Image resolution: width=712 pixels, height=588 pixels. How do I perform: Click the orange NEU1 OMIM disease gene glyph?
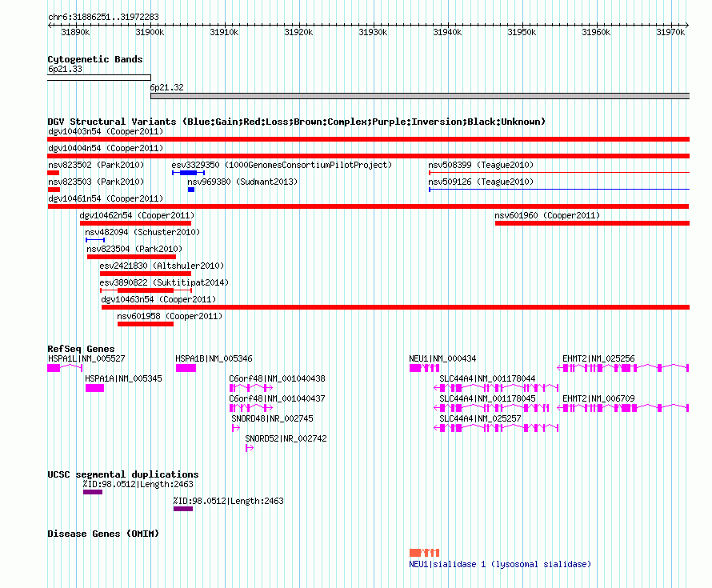(x=425, y=553)
